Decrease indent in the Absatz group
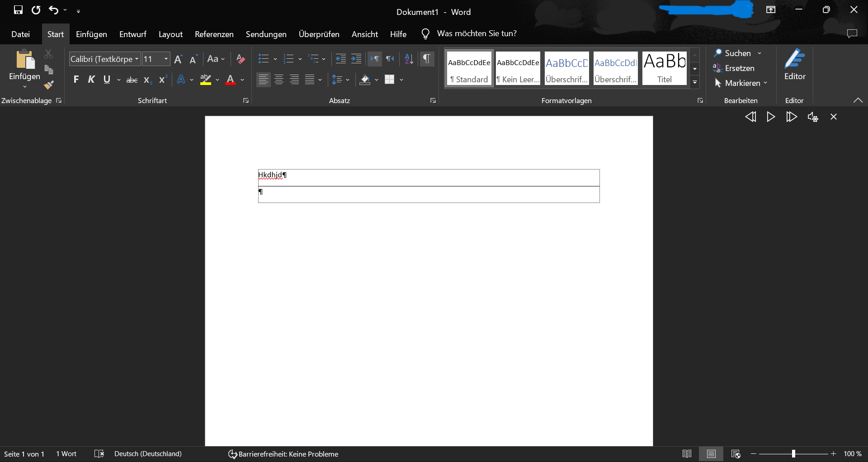The width and height of the screenshot is (868, 462). point(340,59)
